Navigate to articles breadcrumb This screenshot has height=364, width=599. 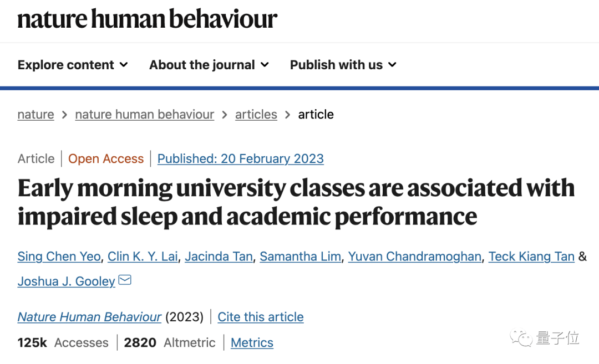(x=256, y=115)
